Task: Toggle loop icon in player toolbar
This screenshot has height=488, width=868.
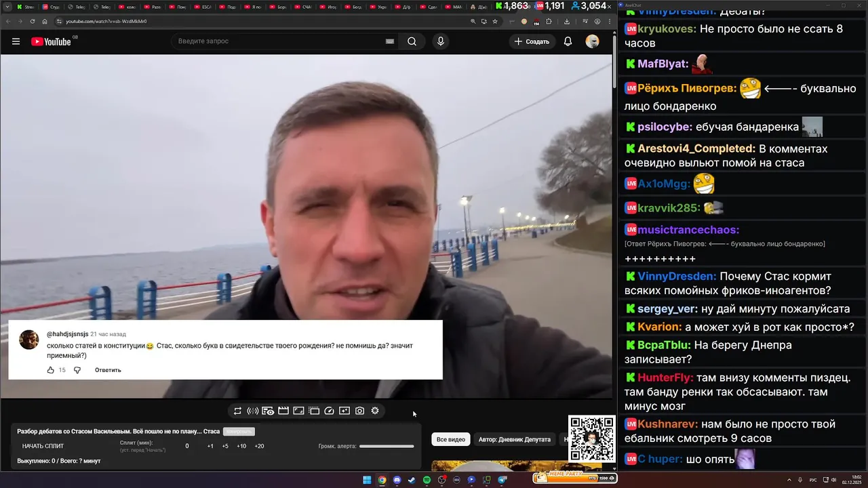Action: pyautogui.click(x=237, y=411)
